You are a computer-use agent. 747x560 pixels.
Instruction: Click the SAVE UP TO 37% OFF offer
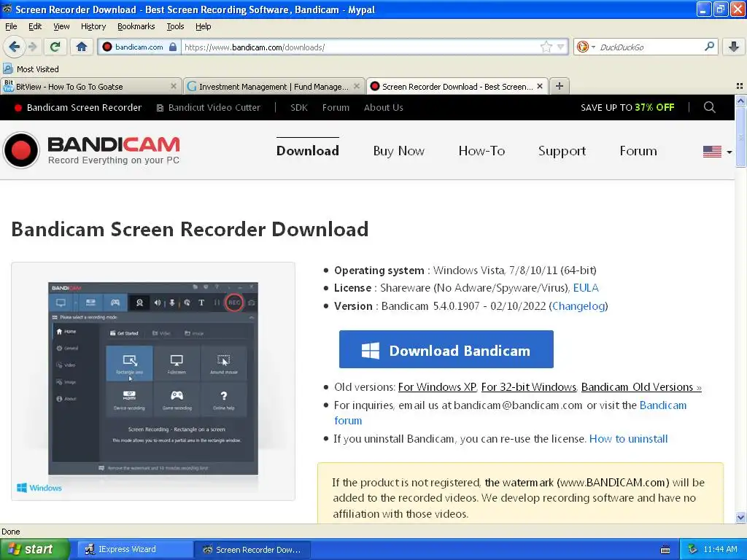[x=627, y=108]
